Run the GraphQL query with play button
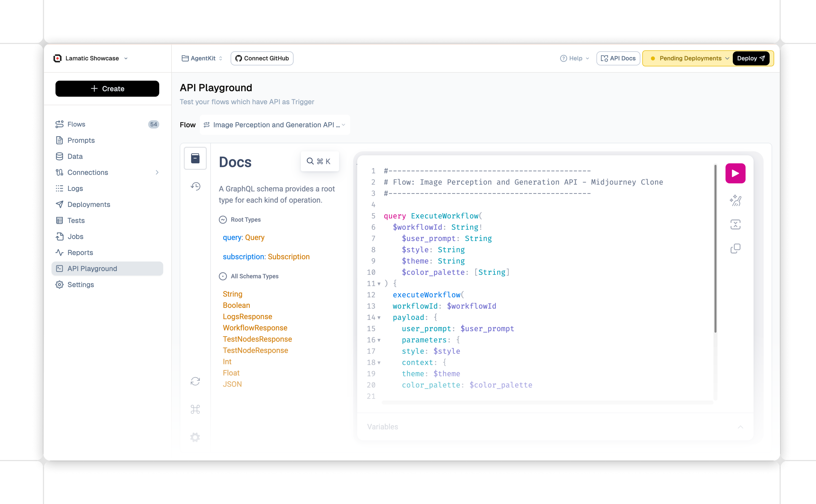 pyautogui.click(x=735, y=173)
